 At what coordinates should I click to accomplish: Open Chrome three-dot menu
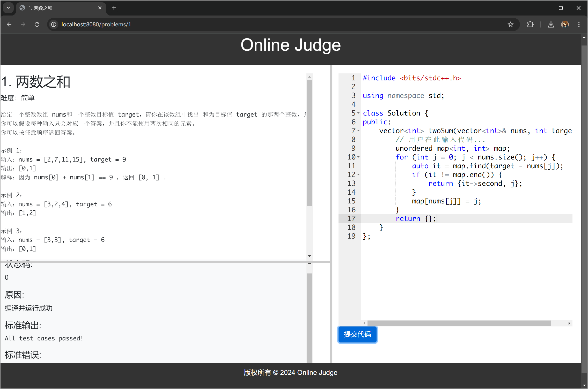579,24
